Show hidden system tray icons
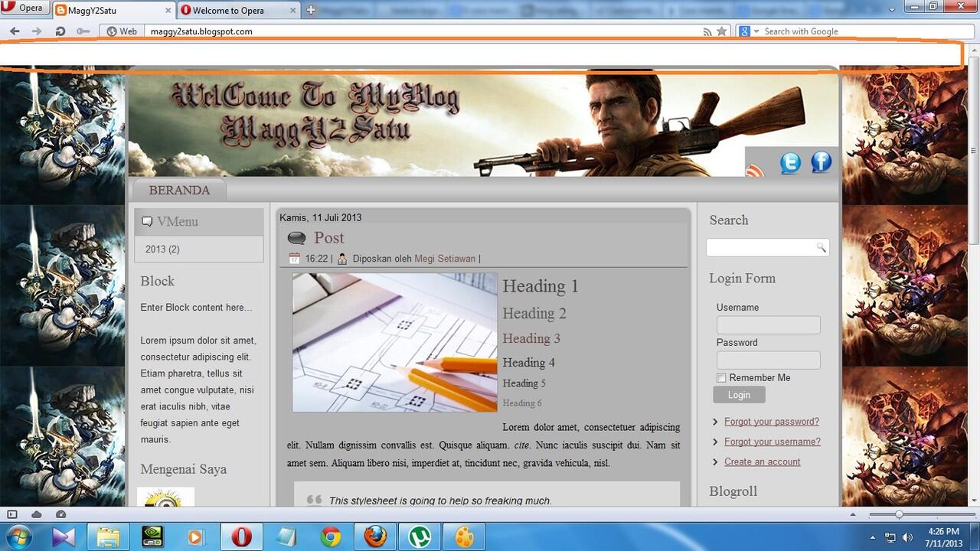This screenshot has height=551, width=980. tap(874, 537)
